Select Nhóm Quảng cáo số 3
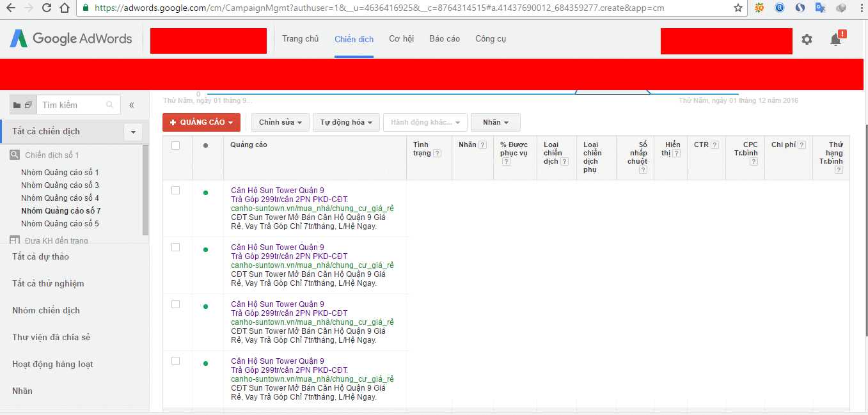Image resolution: width=868 pixels, height=415 pixels. click(x=60, y=185)
